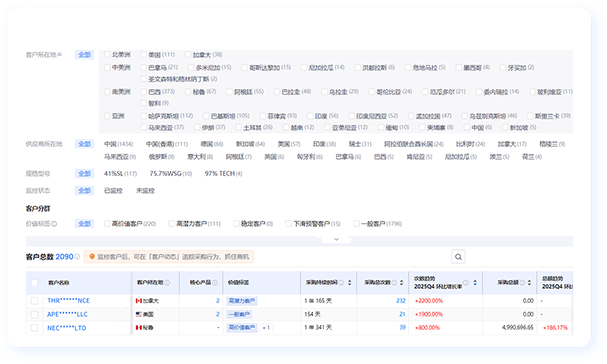Click the orange location pin in notice banner
Screen dimensions: 607x364
tap(92, 257)
